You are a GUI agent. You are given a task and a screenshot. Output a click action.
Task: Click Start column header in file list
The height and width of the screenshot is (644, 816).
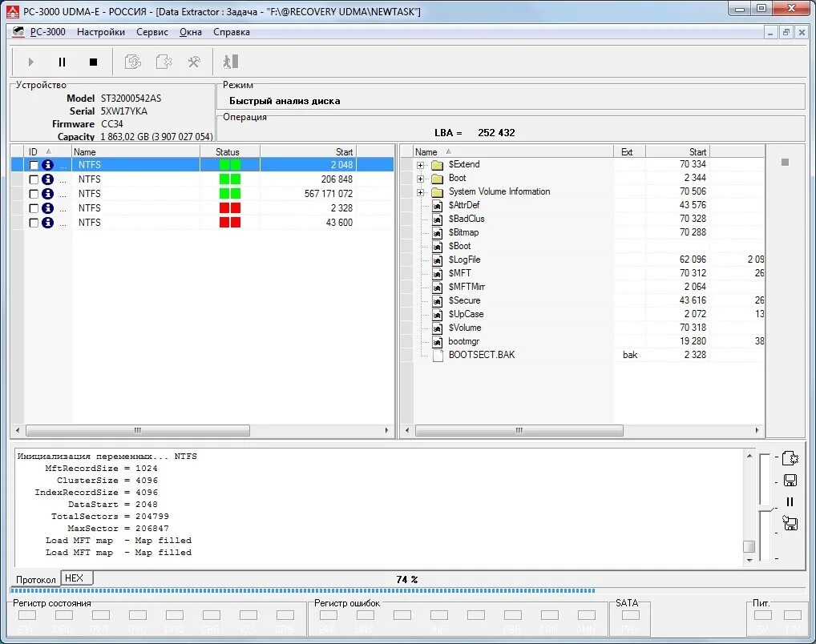[677, 152]
